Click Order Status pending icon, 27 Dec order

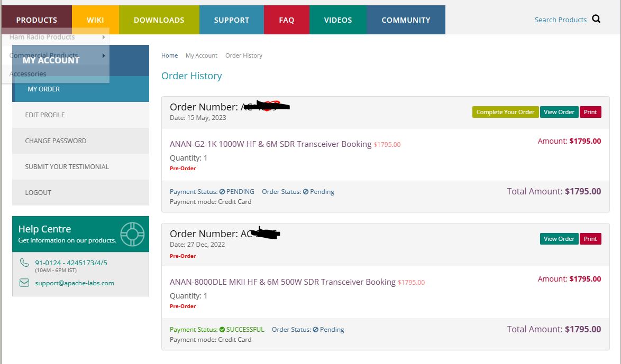[316, 330]
